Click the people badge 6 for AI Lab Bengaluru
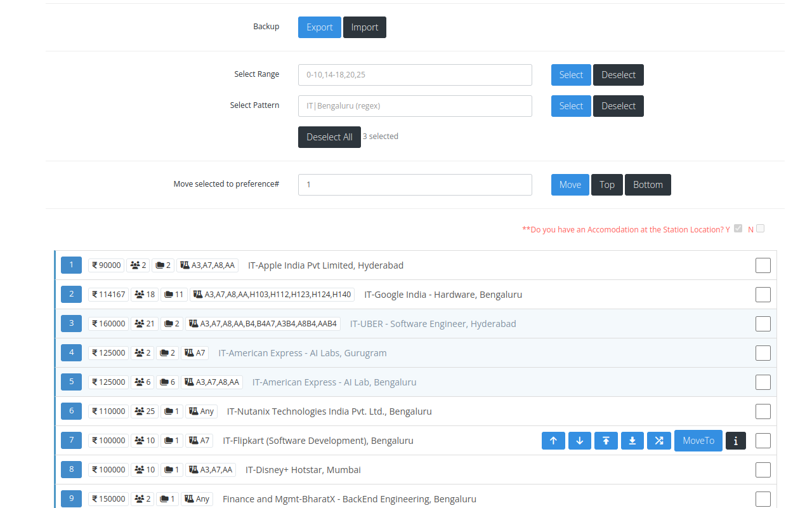This screenshot has width=812, height=508. point(143,382)
